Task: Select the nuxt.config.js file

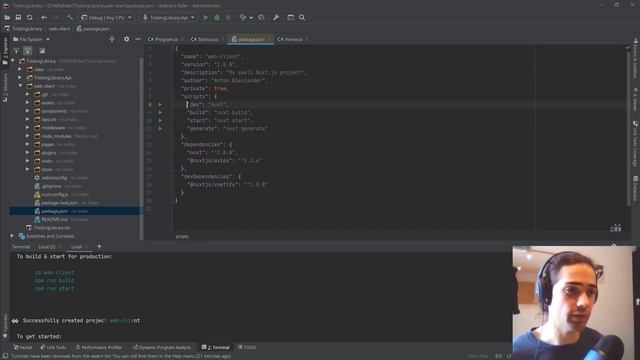Action: (x=55, y=195)
